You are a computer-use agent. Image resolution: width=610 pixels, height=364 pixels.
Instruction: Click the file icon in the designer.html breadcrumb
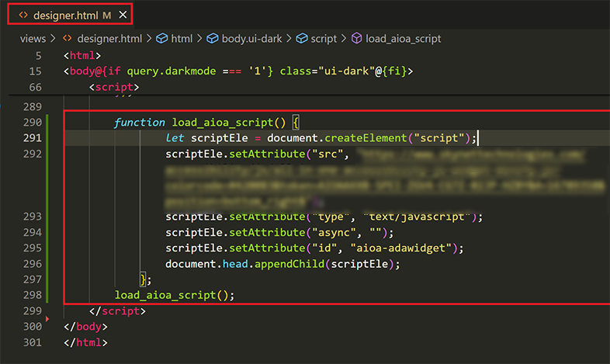pyautogui.click(x=68, y=38)
